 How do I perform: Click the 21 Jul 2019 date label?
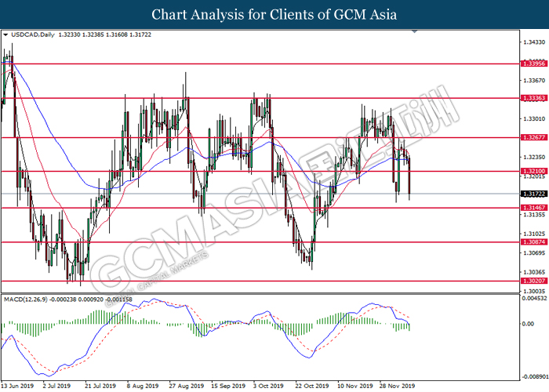(x=100, y=386)
